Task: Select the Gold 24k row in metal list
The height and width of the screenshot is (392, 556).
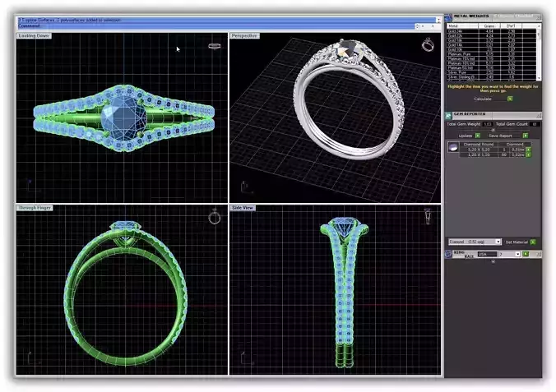Action: (492, 31)
